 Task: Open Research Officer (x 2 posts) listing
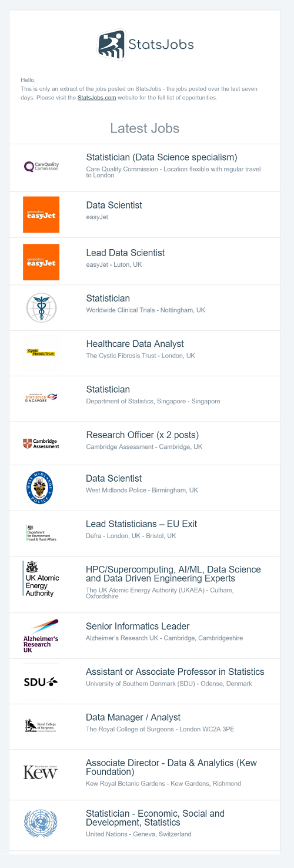click(142, 435)
